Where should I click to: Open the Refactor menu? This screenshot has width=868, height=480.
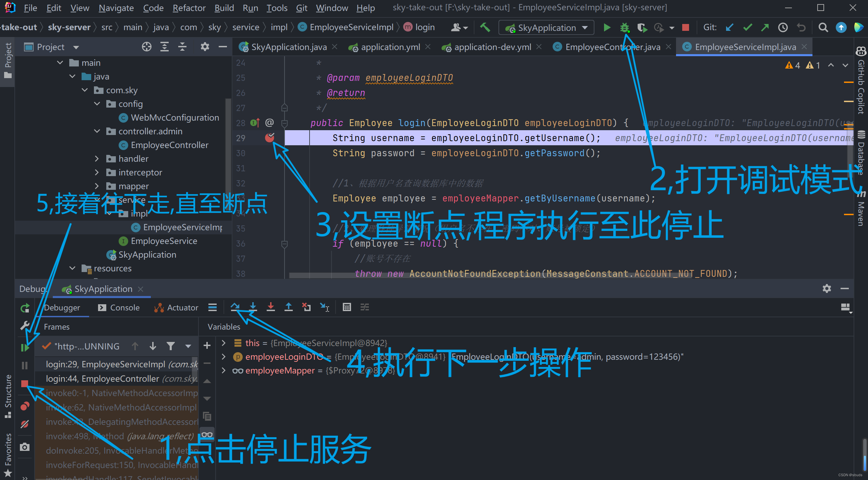pos(189,8)
